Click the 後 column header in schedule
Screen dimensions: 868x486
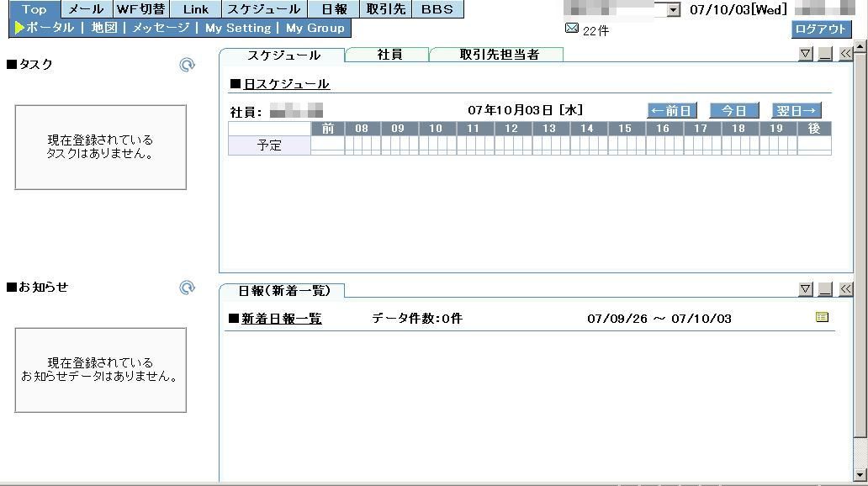[x=814, y=129]
